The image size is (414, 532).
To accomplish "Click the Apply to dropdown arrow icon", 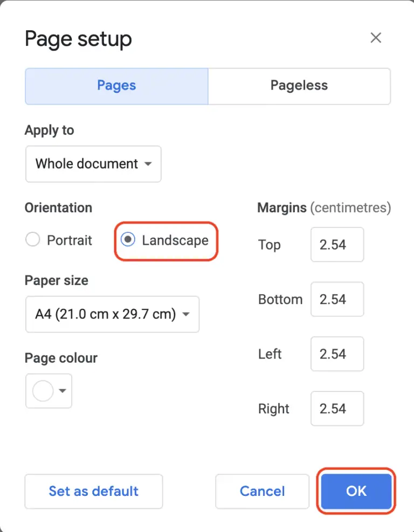I will 148,164.
